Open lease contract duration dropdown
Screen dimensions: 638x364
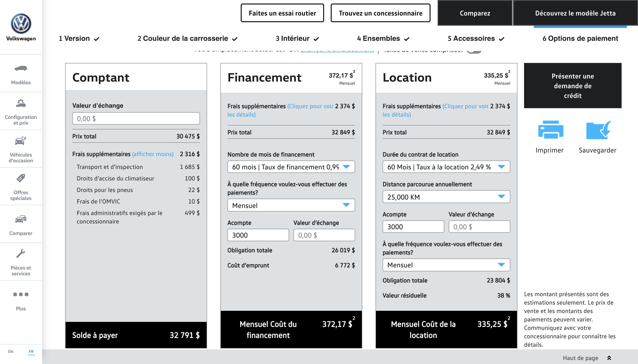[446, 167]
